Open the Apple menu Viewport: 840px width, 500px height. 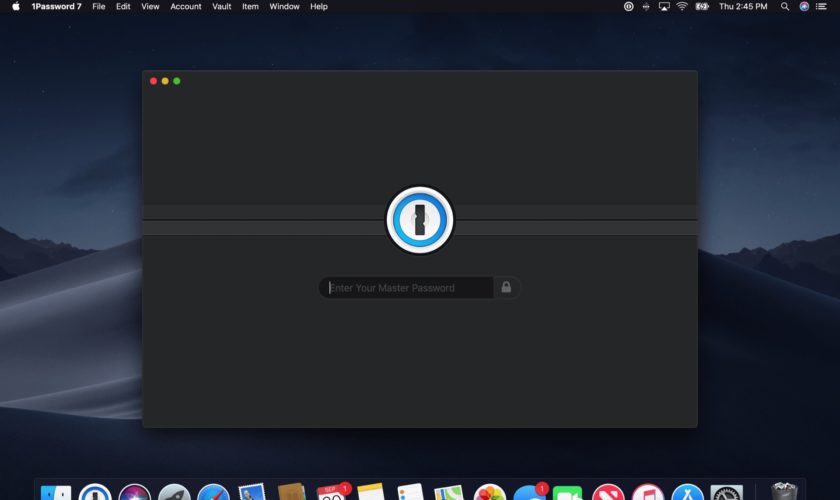pyautogui.click(x=16, y=6)
